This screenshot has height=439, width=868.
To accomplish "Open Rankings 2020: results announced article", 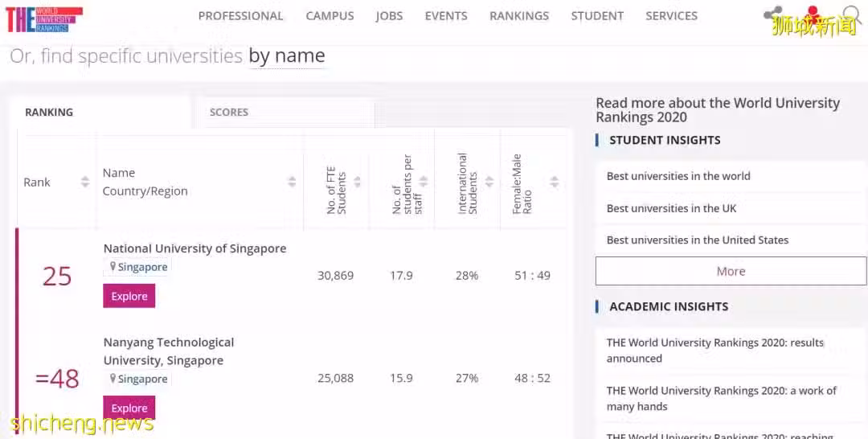I will tap(715, 351).
